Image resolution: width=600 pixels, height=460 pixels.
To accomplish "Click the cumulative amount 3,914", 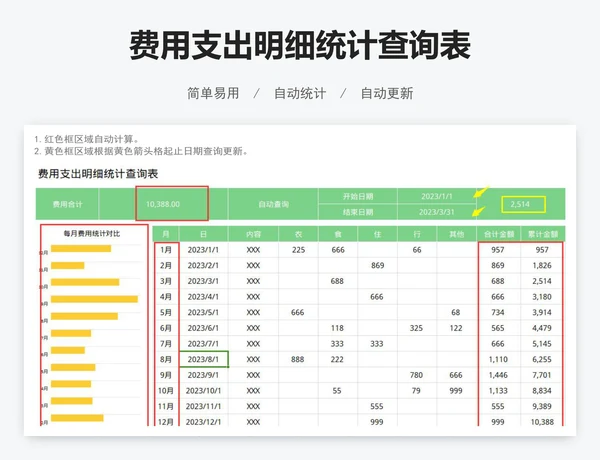I will [x=542, y=312].
